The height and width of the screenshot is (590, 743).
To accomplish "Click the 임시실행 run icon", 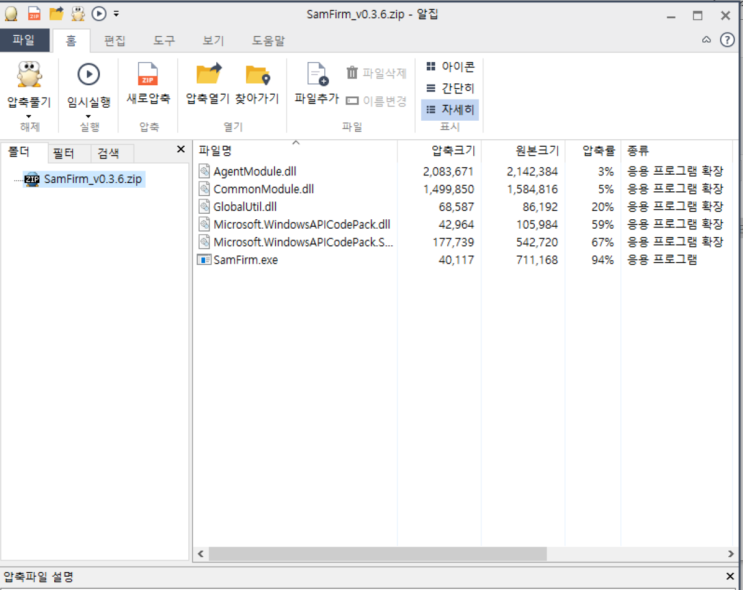I will 89,74.
